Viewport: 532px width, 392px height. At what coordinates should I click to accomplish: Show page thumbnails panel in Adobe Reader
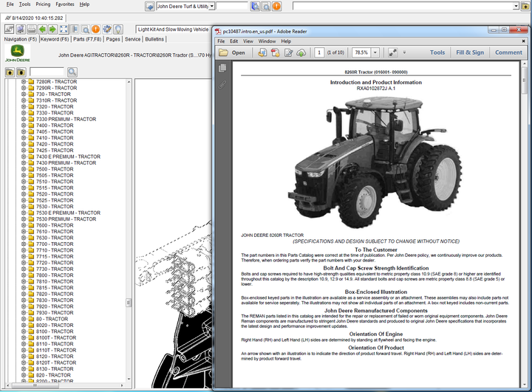222,68
